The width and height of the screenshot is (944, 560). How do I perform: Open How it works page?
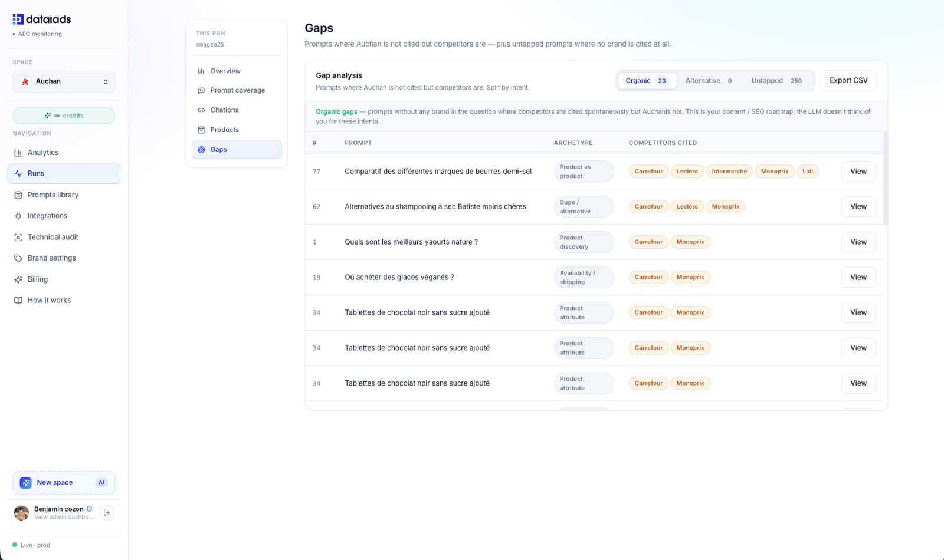[x=64, y=301]
